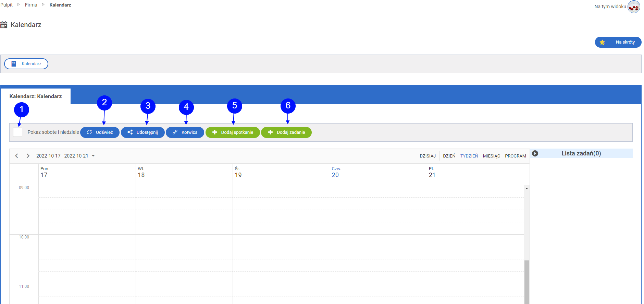The height and width of the screenshot is (304, 644).
Task: Click the share icon in Udostępnij
Action: tap(130, 132)
